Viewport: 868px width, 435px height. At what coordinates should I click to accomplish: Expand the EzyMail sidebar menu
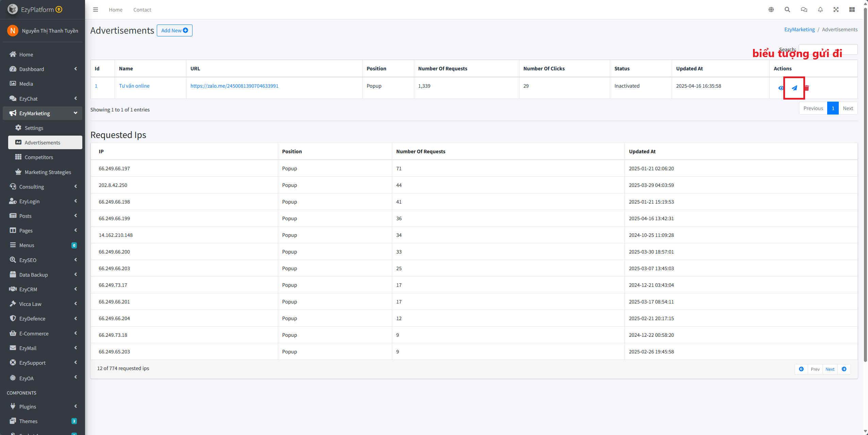43,348
